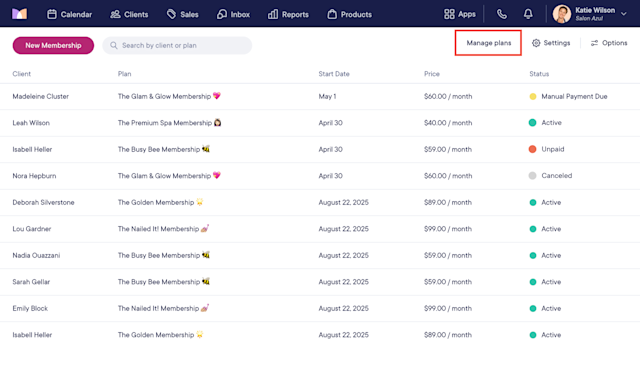This screenshot has height=368, width=640.
Task: Open the Options sliders menu
Action: point(609,43)
